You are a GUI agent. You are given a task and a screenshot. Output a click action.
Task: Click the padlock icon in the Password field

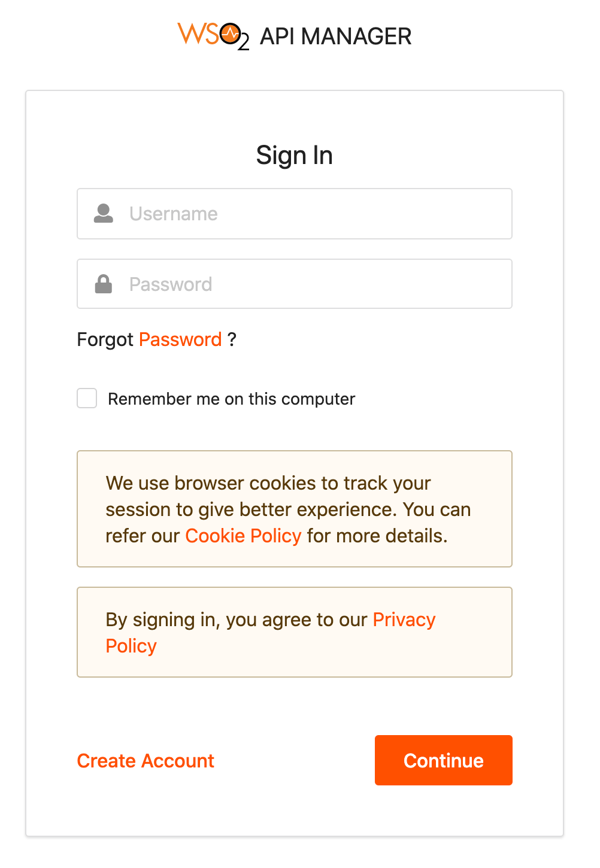point(103,284)
